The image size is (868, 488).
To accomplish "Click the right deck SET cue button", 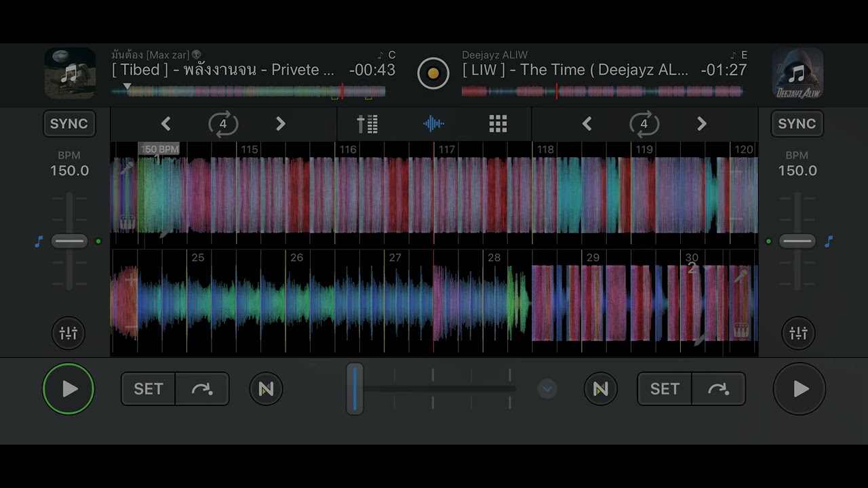I will click(665, 389).
